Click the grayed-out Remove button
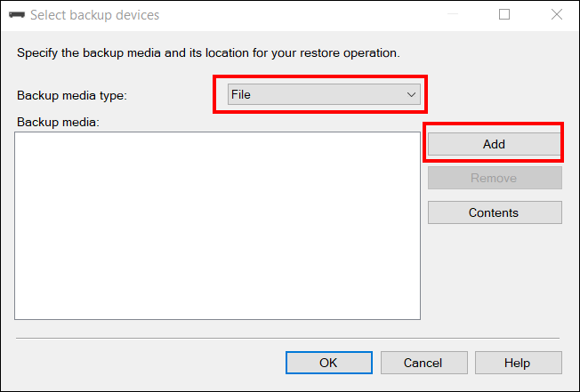The image size is (580, 392). [495, 178]
